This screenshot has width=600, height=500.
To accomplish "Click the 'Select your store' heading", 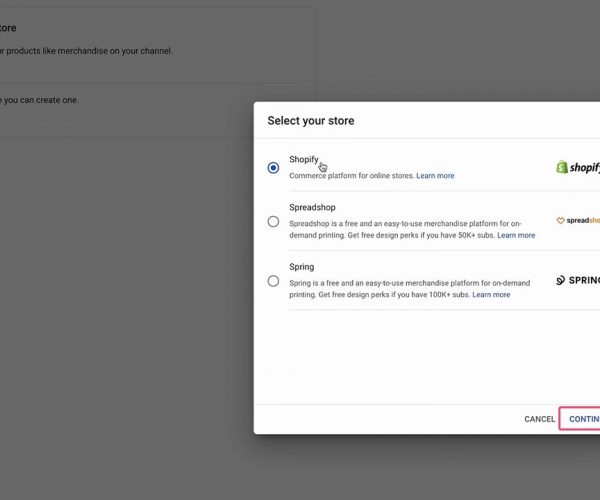I will coord(311,121).
